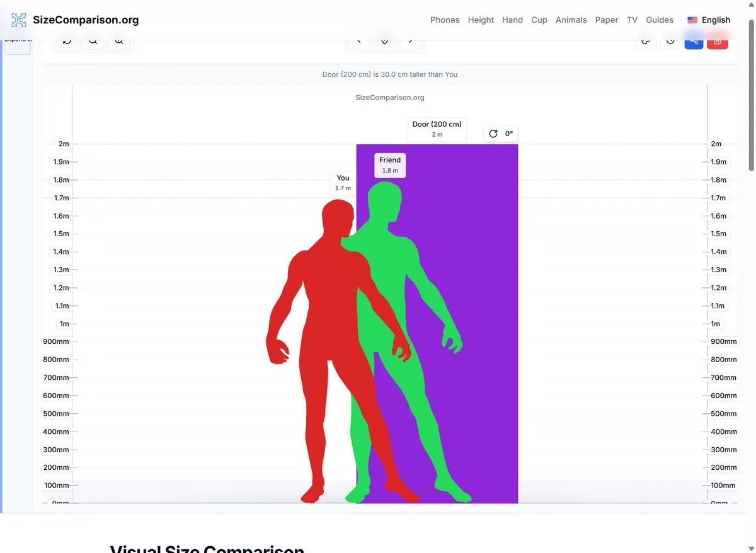Open the Animals menu item
This screenshot has width=756, height=553.
click(571, 20)
